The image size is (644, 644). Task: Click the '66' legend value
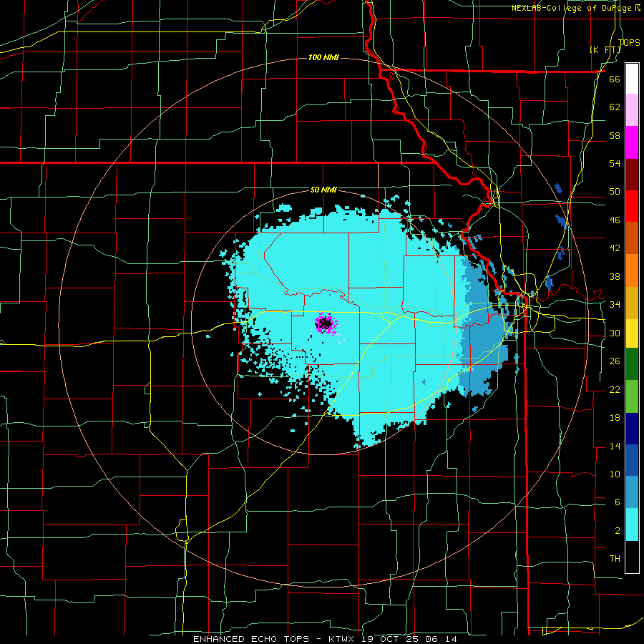point(615,79)
